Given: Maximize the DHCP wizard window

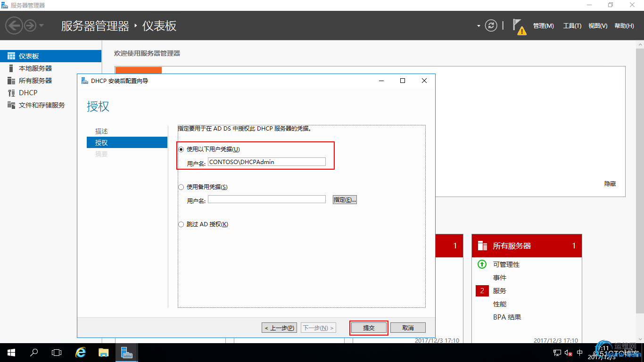Looking at the screenshot, I should coord(403,81).
